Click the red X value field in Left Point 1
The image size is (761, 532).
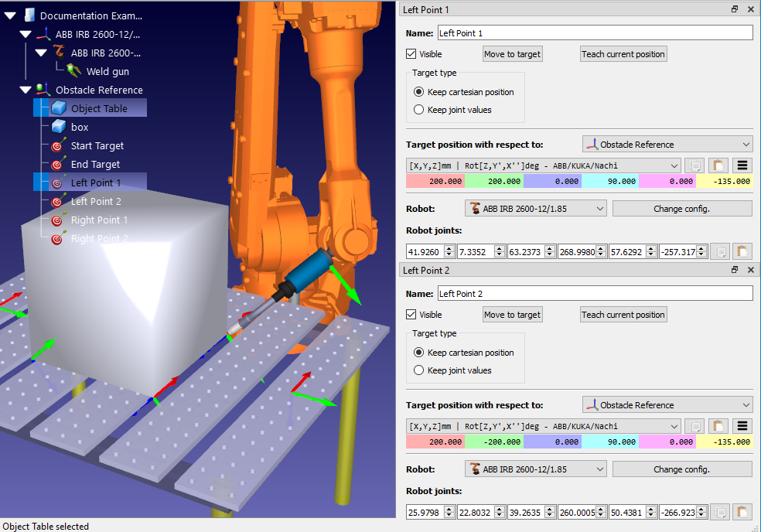coord(435,181)
